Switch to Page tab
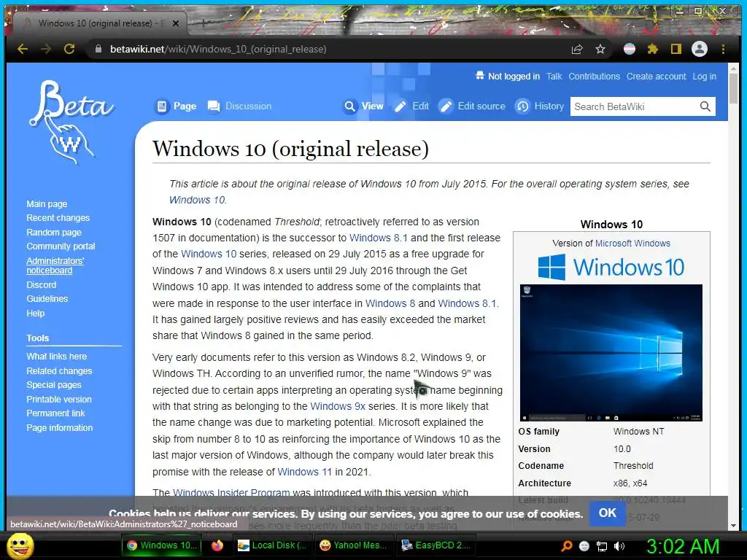This screenshot has width=747, height=560. [177, 106]
